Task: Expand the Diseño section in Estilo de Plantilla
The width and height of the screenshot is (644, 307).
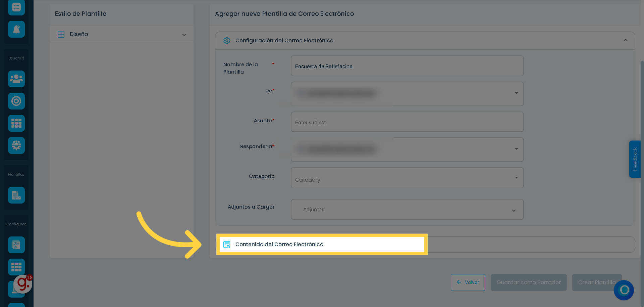Action: click(121, 34)
